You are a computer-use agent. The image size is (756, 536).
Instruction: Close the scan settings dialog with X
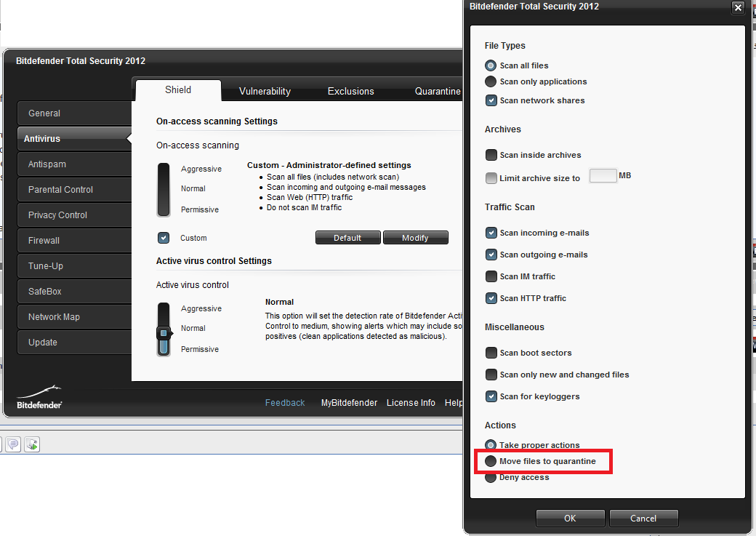pos(738,7)
